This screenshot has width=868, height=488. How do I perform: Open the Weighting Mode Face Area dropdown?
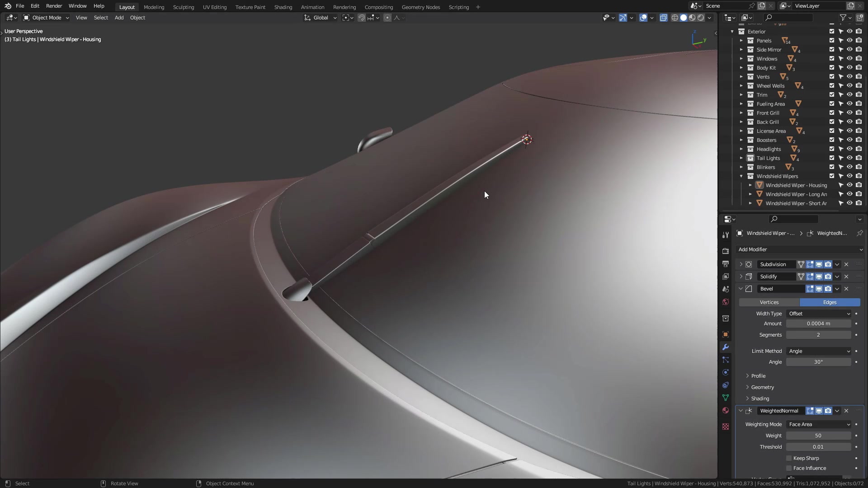tap(819, 424)
